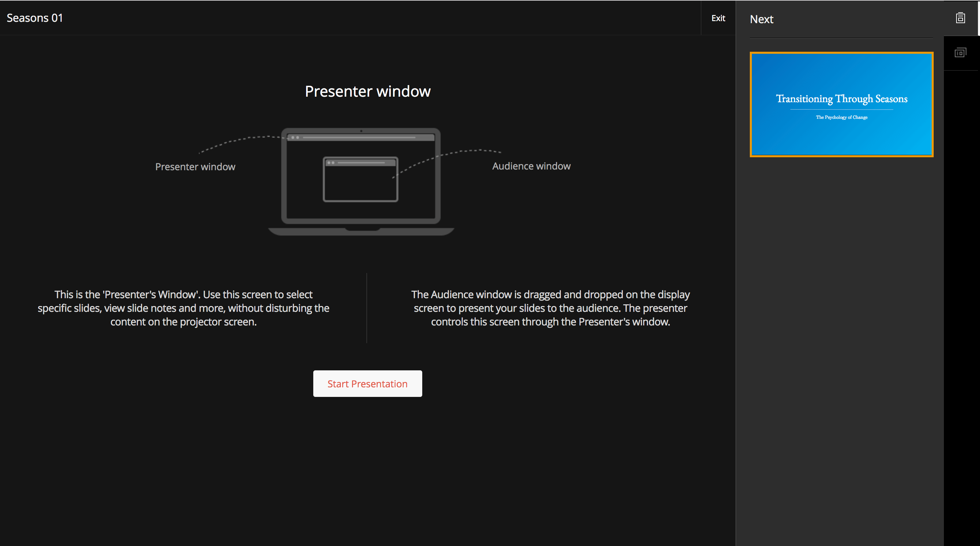
Task: Click the Presenter window label left of laptop
Action: coord(195,166)
